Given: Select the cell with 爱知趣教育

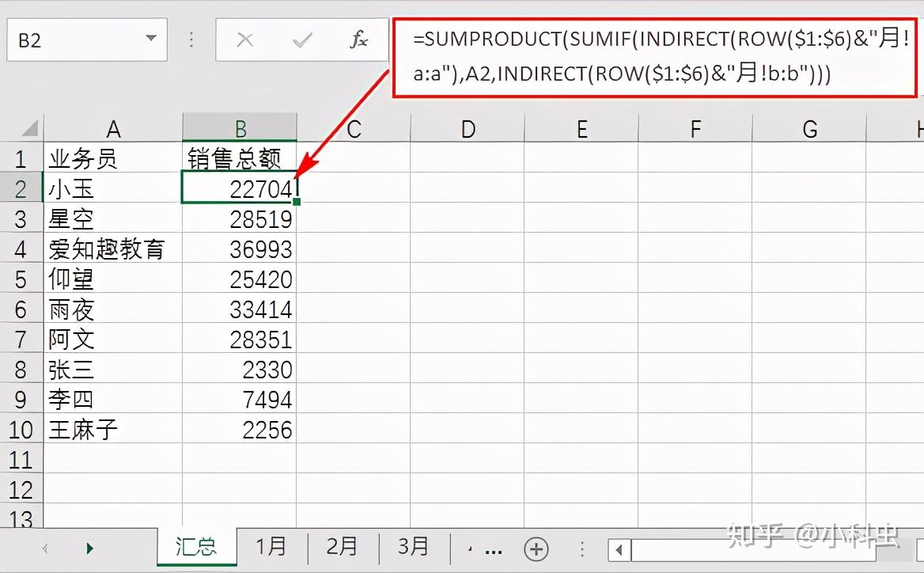Looking at the screenshot, I should pos(113,249).
